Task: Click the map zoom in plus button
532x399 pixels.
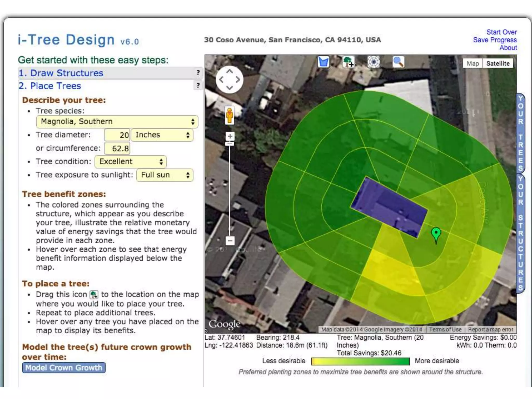Action: 230,136
